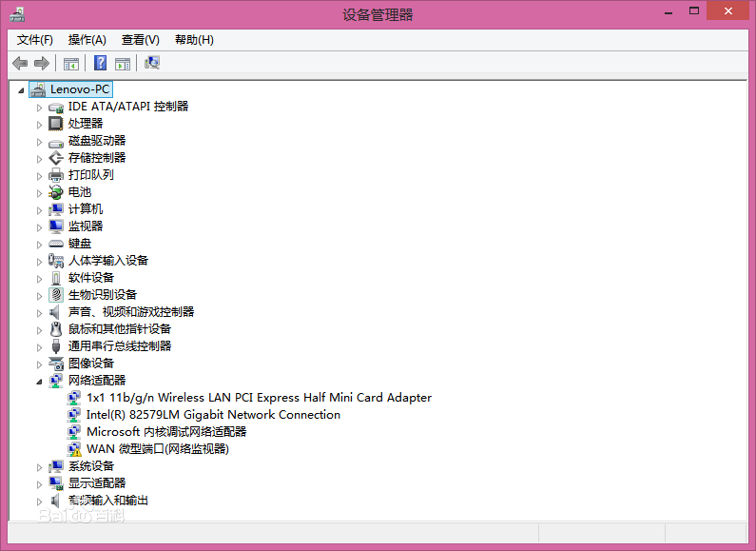Click the 键盘 keyboard icon
Screen dimensions: 756x551
[56, 244]
